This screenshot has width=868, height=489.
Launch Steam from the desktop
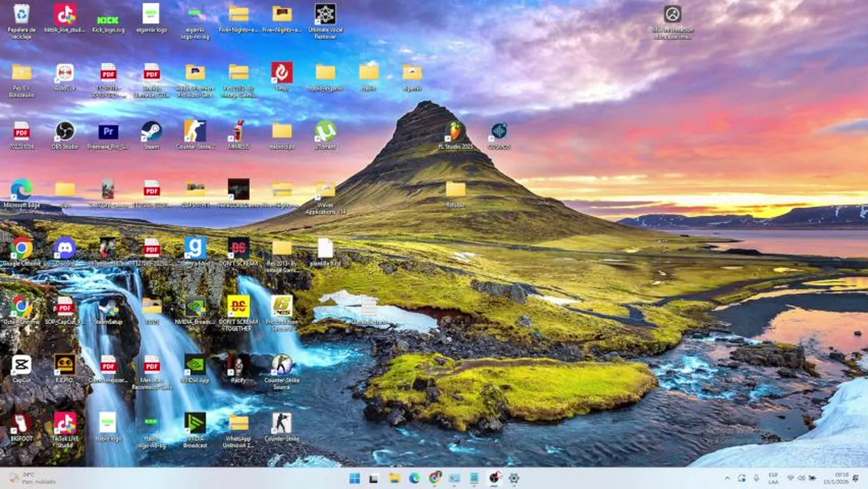(151, 135)
